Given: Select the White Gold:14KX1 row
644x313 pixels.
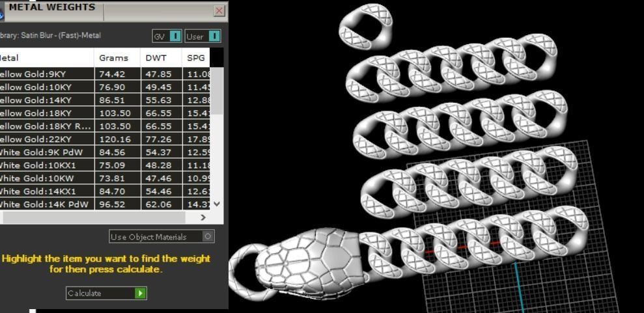Looking at the screenshot, I should coord(105,191).
